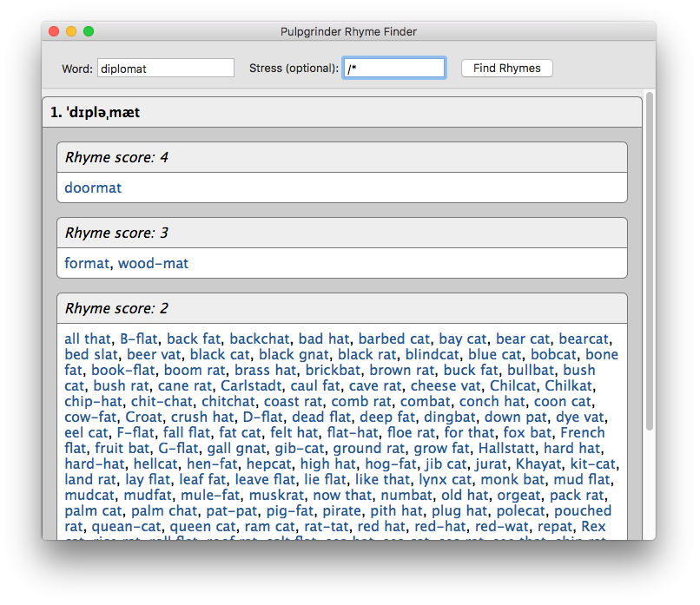Select the rhyme 'B-flat'

[x=139, y=339]
